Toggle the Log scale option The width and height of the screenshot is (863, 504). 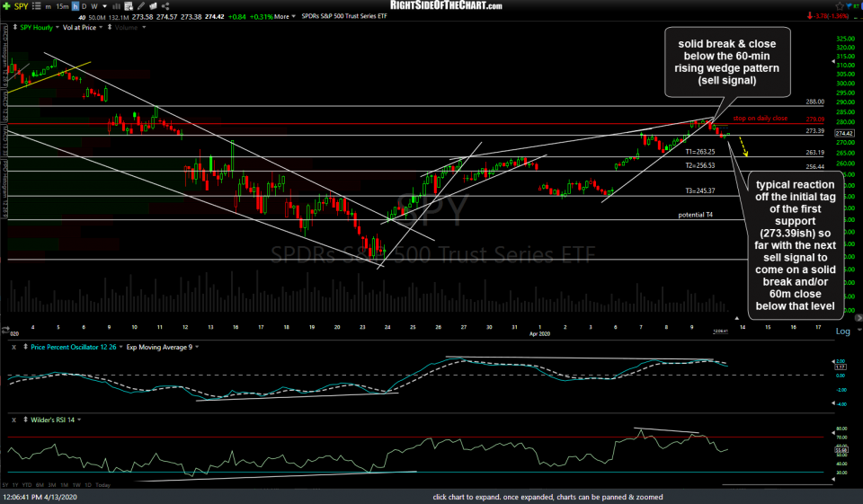click(842, 332)
